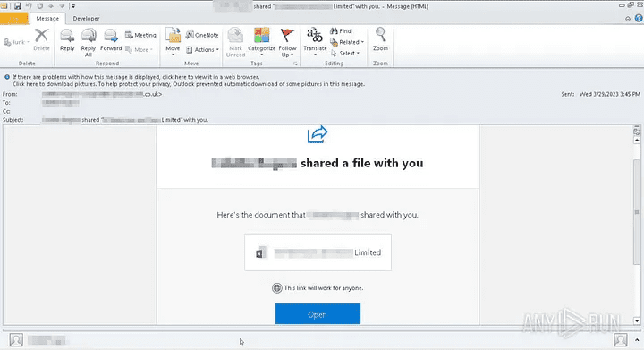644x350 pixels.
Task: Switch to the Developer tab
Action: pyautogui.click(x=86, y=19)
